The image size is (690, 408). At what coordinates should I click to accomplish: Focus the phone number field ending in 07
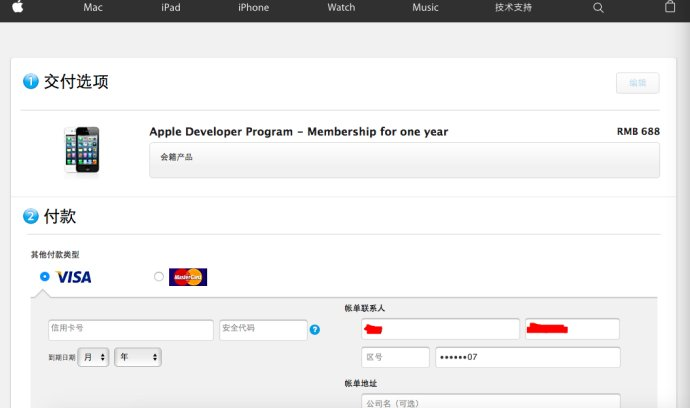528,357
